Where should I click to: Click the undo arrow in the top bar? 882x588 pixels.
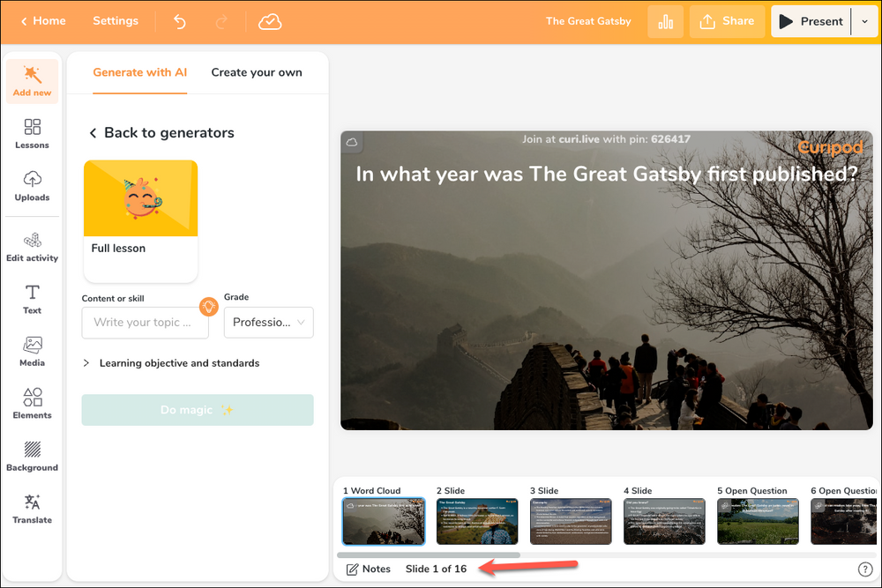click(179, 21)
